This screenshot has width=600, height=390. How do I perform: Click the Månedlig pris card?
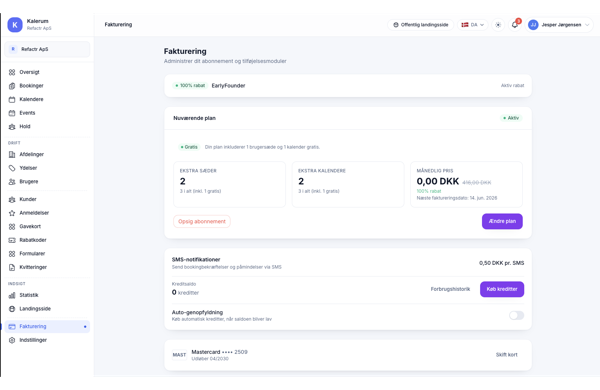[466, 184]
